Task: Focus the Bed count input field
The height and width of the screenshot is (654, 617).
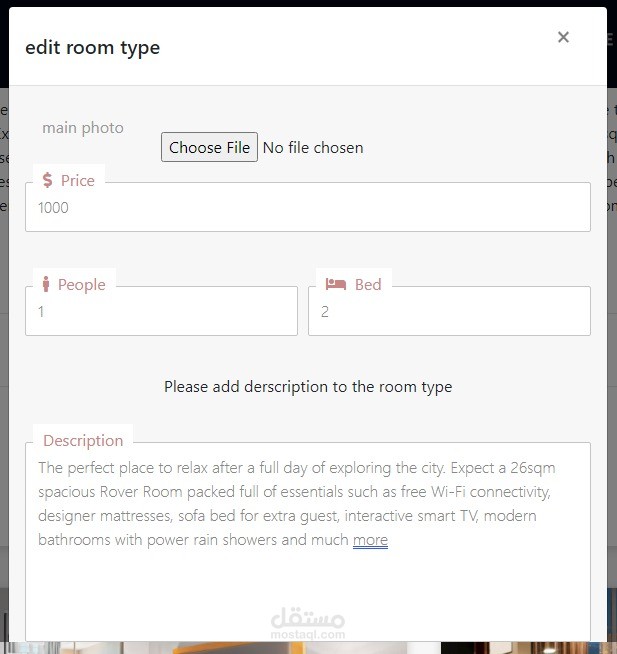Action: [x=449, y=312]
